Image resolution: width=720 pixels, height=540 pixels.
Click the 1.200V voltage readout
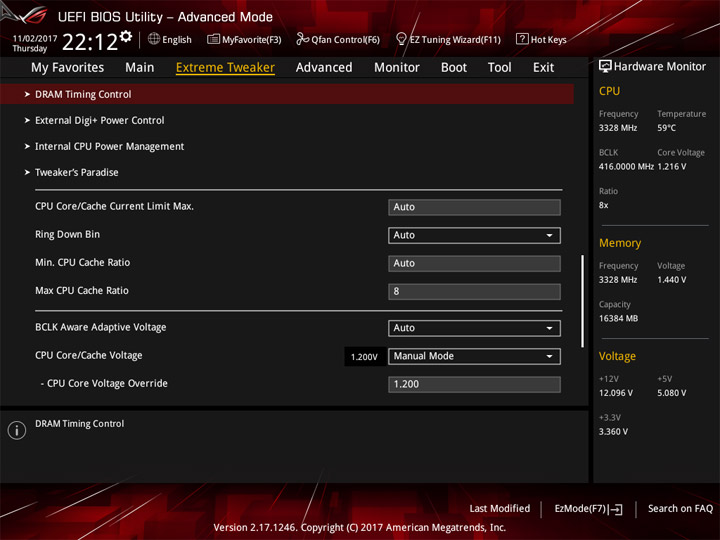[x=364, y=357]
